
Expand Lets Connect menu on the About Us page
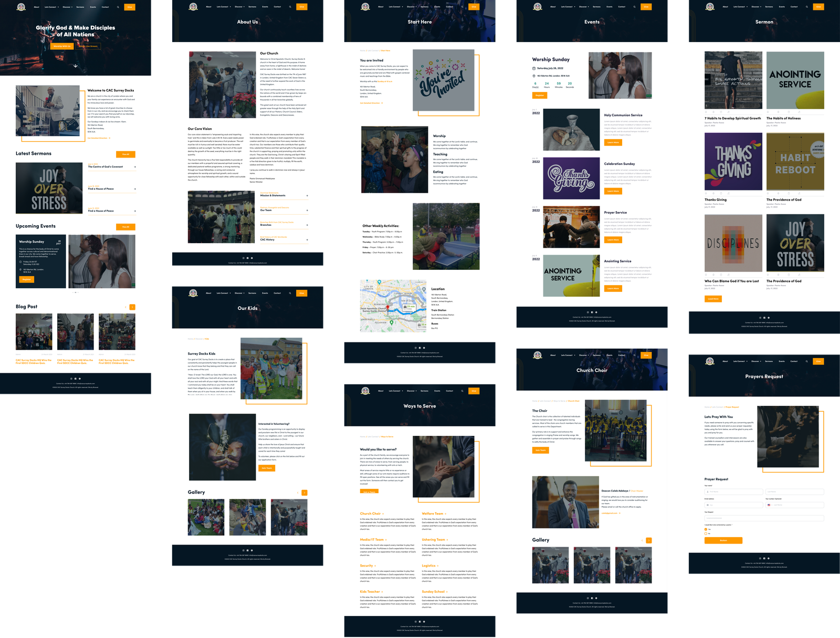pyautogui.click(x=224, y=7)
